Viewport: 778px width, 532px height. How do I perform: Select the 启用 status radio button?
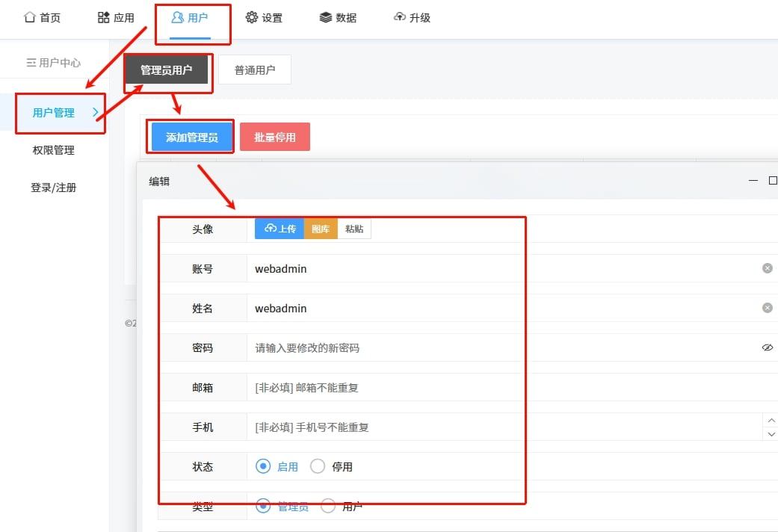(263, 466)
